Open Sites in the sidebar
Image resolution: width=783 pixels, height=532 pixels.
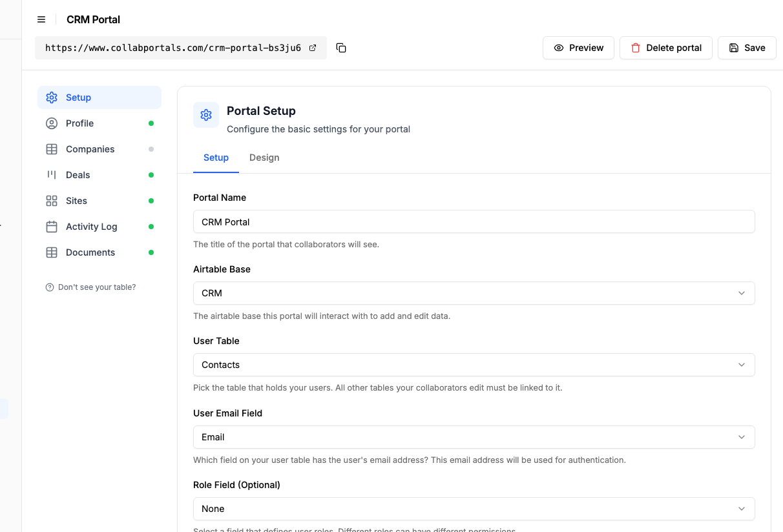pos(99,201)
